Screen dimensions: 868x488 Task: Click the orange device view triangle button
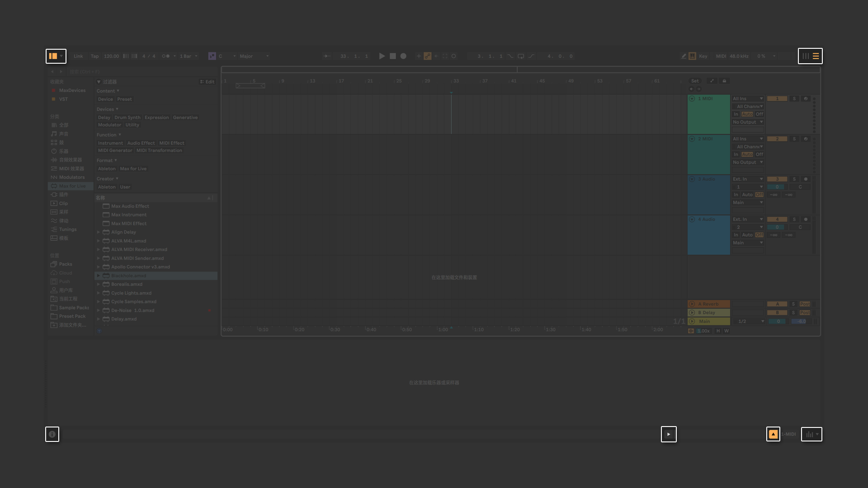click(x=773, y=434)
